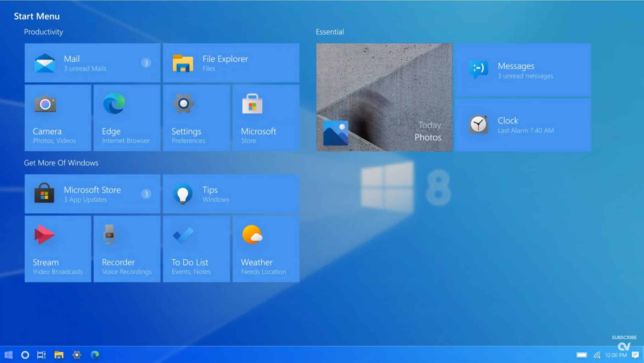644x363 pixels.
Task: Open the Settings gear tile icon
Action: [184, 103]
